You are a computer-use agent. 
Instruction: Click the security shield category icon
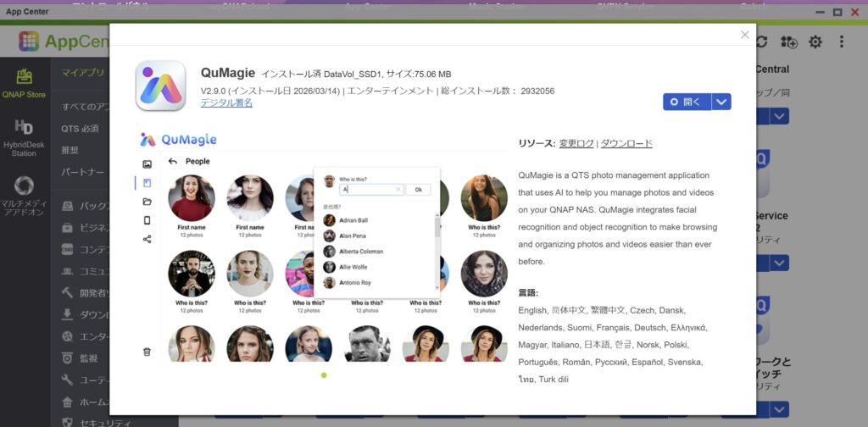coord(68,423)
